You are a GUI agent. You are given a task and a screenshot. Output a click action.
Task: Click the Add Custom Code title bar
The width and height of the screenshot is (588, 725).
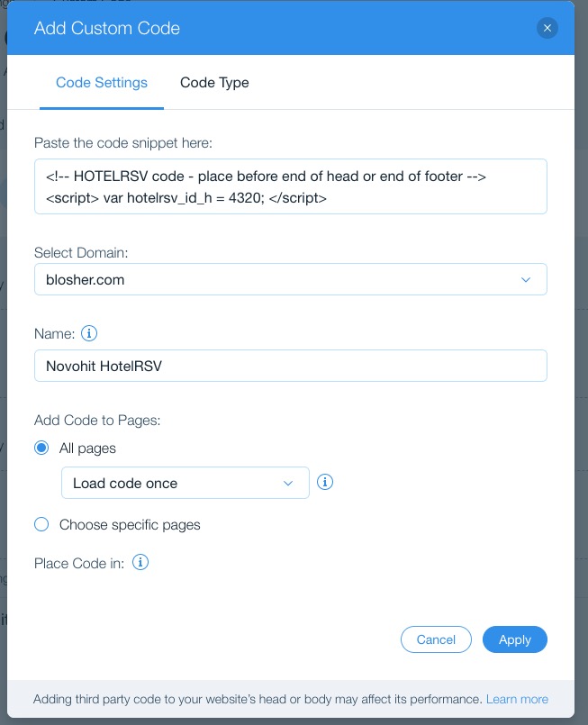(x=291, y=28)
